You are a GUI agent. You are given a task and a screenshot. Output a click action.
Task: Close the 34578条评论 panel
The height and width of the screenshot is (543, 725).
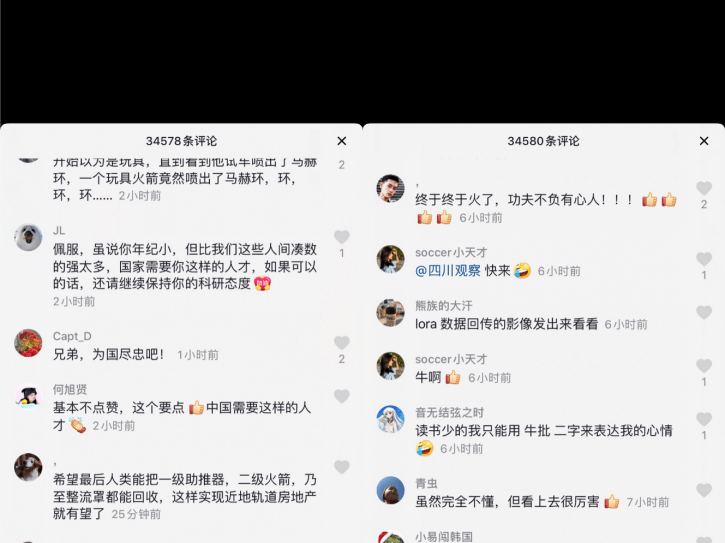point(342,141)
